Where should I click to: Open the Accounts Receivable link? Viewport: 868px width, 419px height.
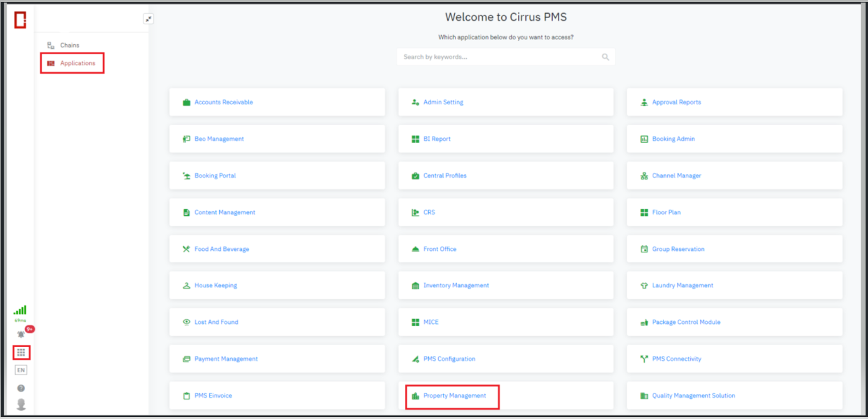click(x=223, y=102)
